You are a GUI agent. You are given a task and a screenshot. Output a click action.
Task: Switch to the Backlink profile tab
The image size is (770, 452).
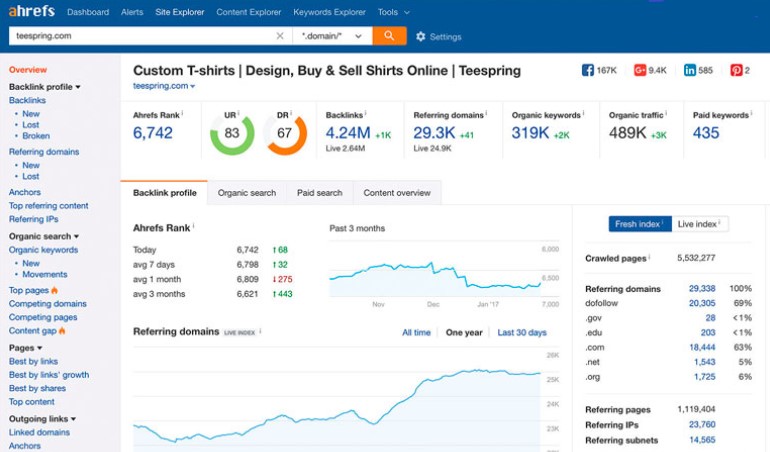pos(165,193)
